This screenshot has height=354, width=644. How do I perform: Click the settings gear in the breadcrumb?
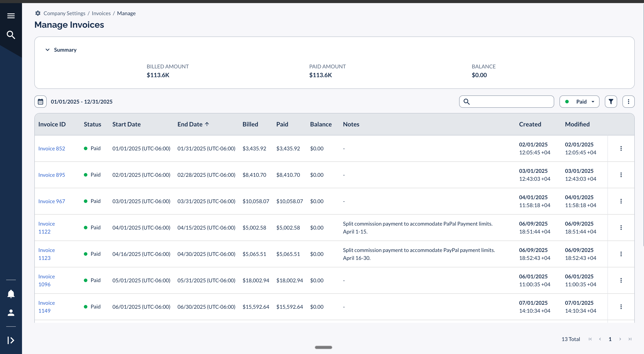pos(38,13)
